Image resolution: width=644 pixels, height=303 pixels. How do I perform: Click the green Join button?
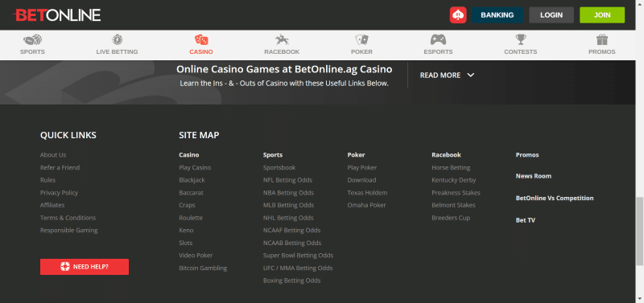[x=602, y=15]
